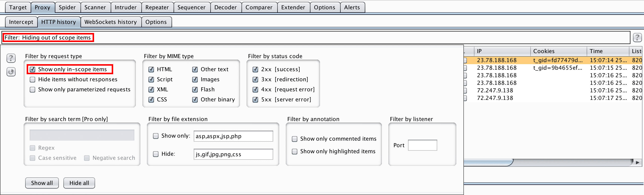The image size is (644, 195).
Task: Switch to the Extender tab
Action: coord(293,7)
